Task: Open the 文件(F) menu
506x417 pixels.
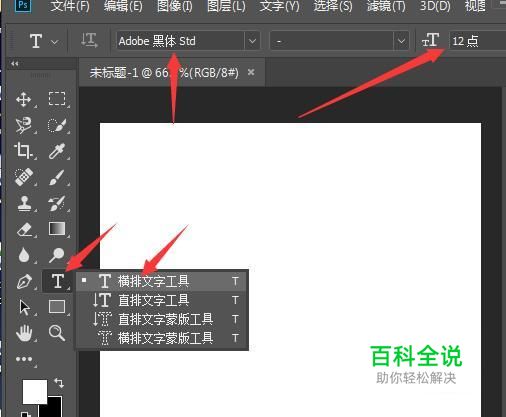Action: click(70, 6)
